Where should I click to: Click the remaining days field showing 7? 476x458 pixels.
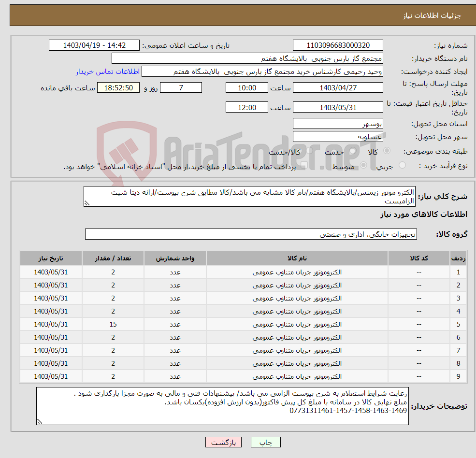pyautogui.click(x=181, y=88)
